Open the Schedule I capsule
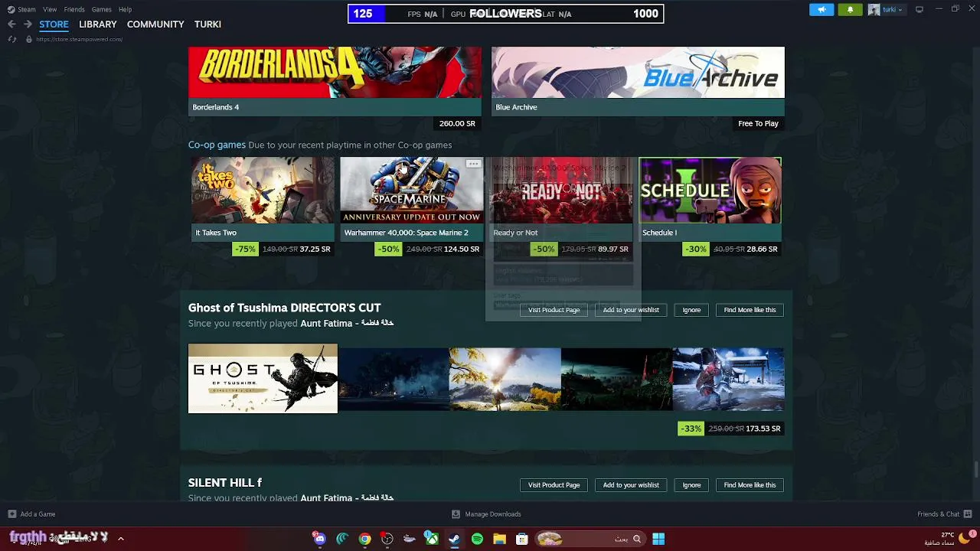Image resolution: width=980 pixels, height=551 pixels. pos(710,191)
